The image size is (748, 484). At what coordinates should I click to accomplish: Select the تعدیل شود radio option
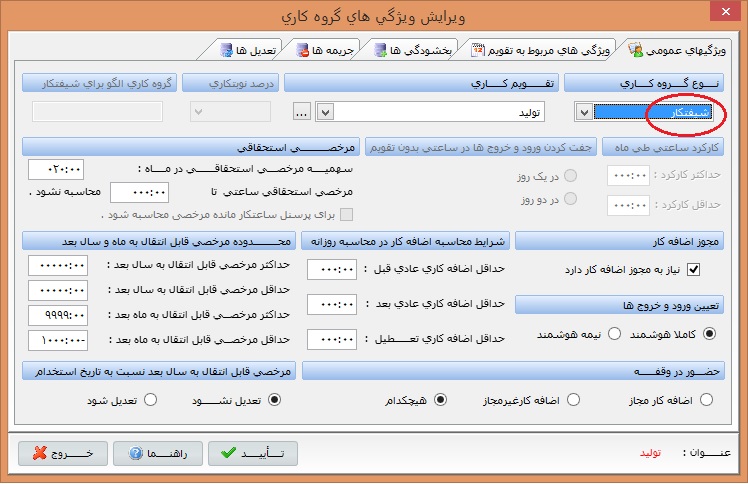tap(152, 399)
